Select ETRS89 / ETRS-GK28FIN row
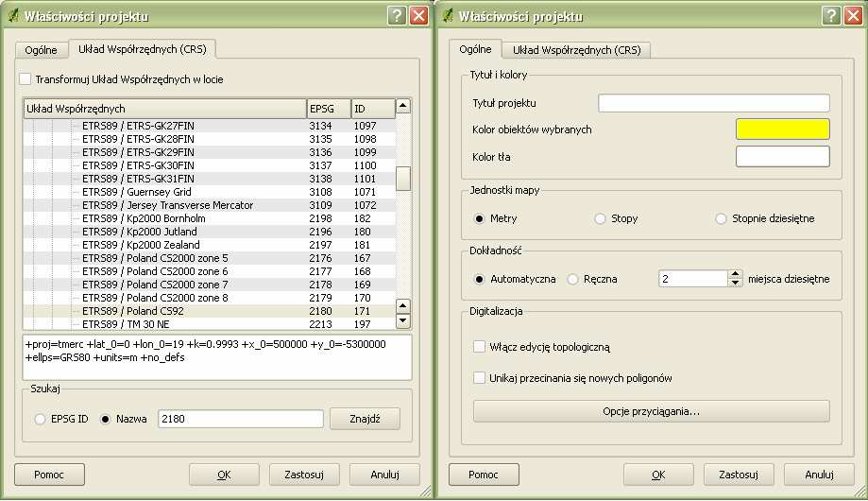 [210, 139]
